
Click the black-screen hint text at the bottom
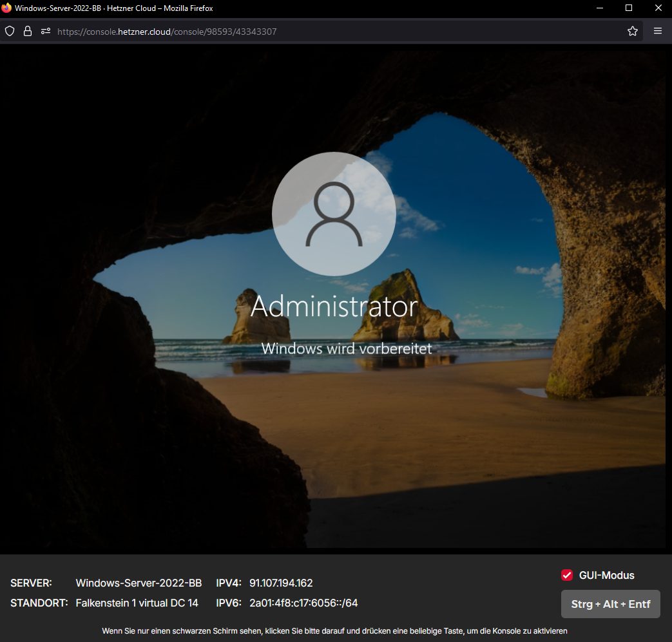point(336,631)
